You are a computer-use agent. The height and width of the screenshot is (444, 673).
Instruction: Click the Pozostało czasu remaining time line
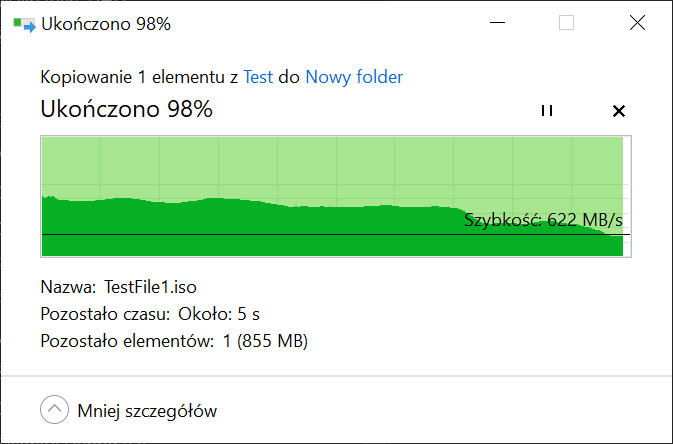tap(150, 314)
